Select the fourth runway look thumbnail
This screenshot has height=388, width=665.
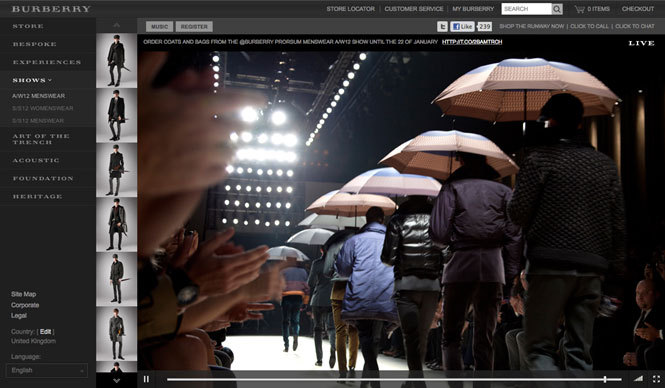(117, 225)
